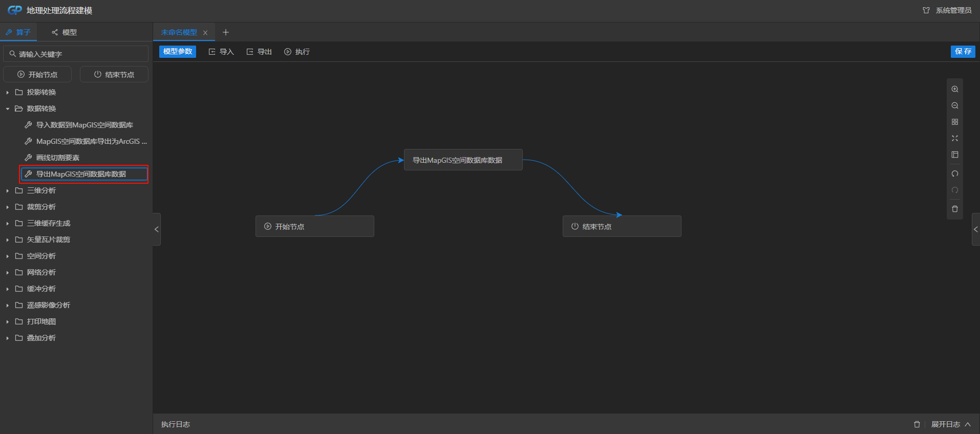Screen dimensions: 980x434
Task: Click the zoom in icon on canvas toolbar
Action: tap(955, 89)
